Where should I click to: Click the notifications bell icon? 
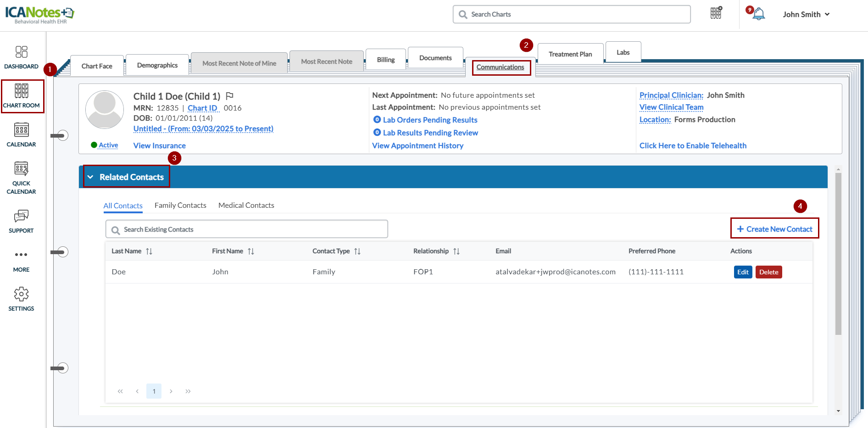pyautogui.click(x=759, y=14)
